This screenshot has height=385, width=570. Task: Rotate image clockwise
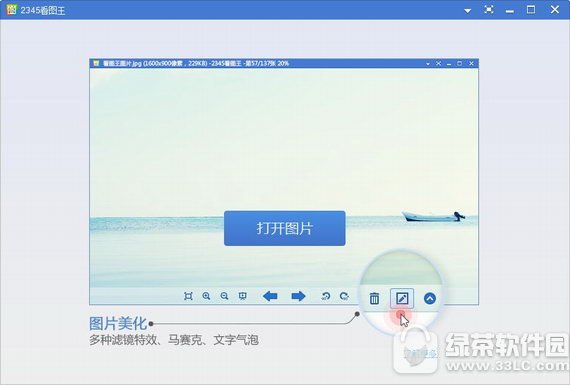pyautogui.click(x=344, y=296)
